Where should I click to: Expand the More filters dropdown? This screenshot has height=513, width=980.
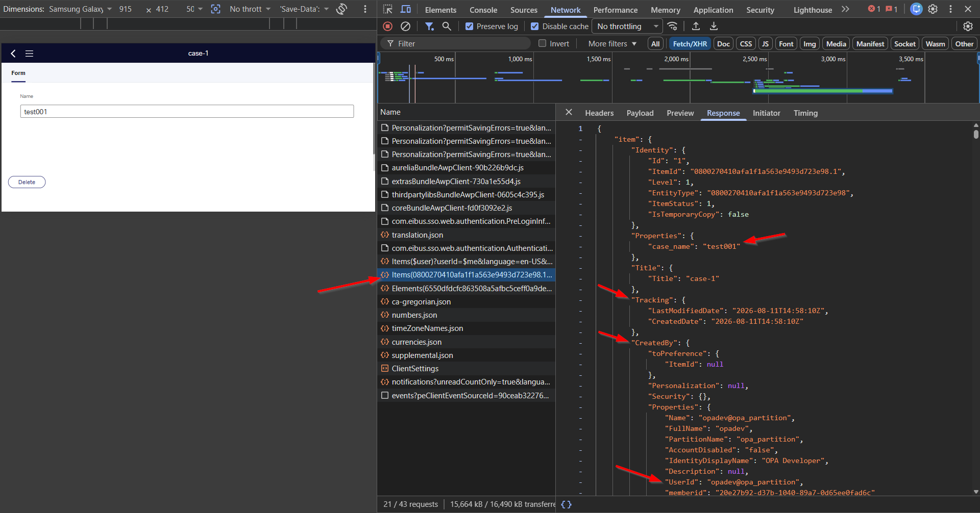(612, 44)
